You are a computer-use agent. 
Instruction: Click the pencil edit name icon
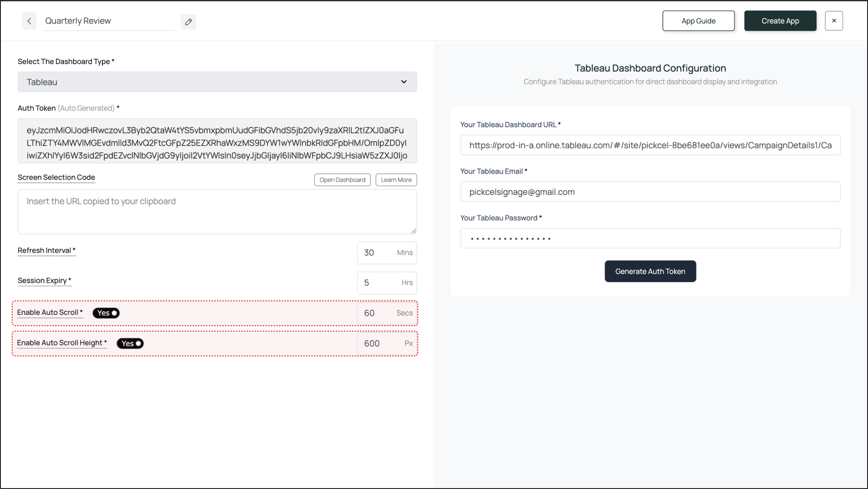tap(189, 22)
